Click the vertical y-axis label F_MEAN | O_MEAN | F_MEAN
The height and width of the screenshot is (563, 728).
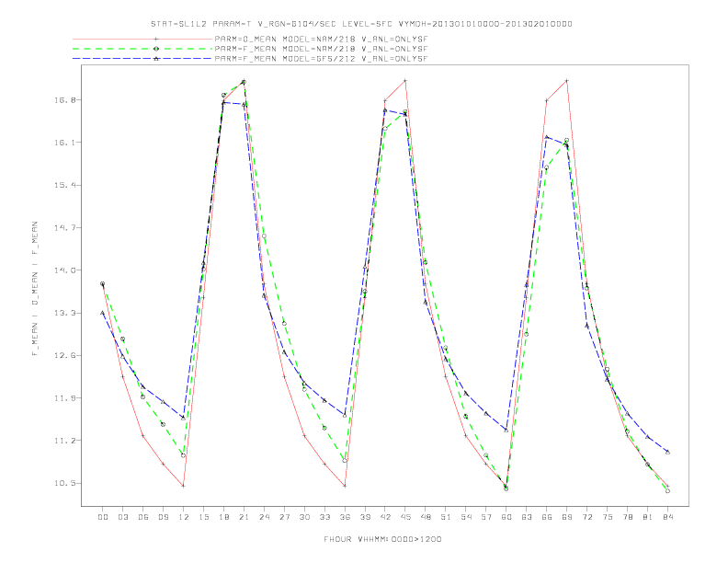[x=35, y=289]
